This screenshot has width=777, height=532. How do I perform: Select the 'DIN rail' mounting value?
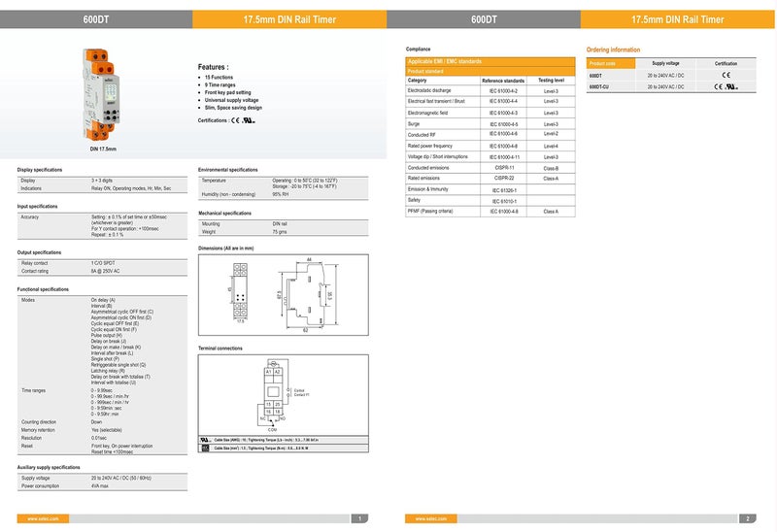click(x=280, y=224)
